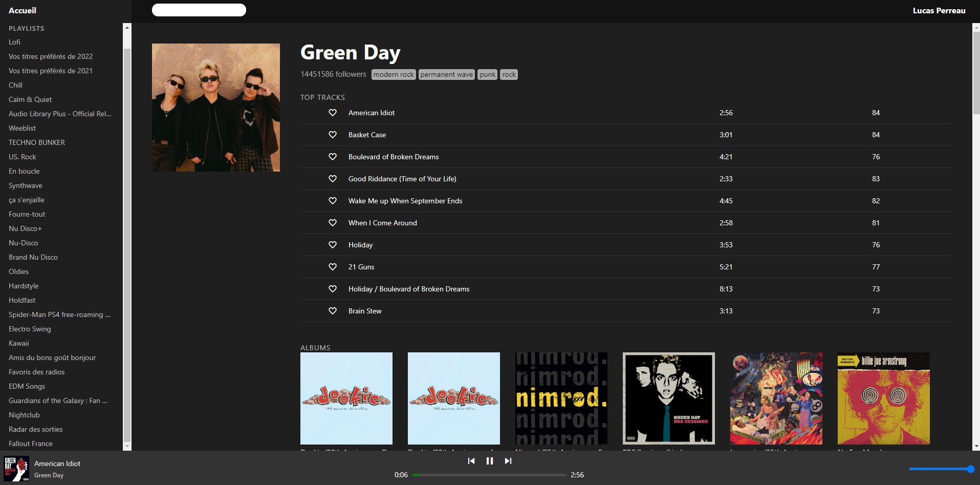Viewport: 980px width, 485px height.
Task: Open the nimrod album cover
Action: [x=561, y=398]
